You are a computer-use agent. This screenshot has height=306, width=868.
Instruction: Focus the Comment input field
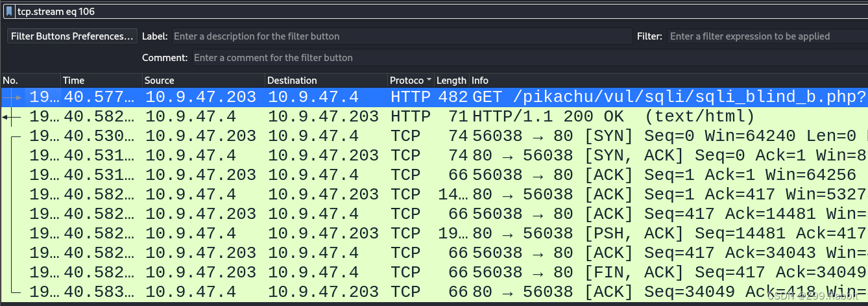tap(529, 58)
